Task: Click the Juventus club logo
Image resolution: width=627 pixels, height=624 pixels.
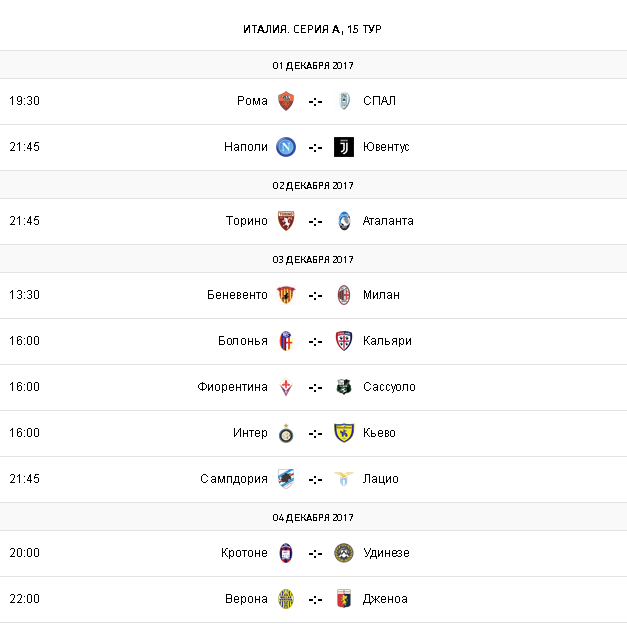Action: point(344,147)
